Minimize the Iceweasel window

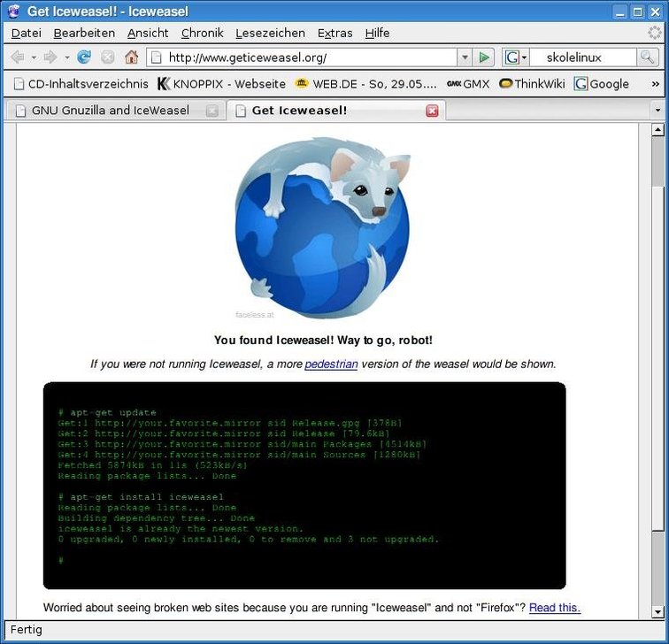point(619,11)
